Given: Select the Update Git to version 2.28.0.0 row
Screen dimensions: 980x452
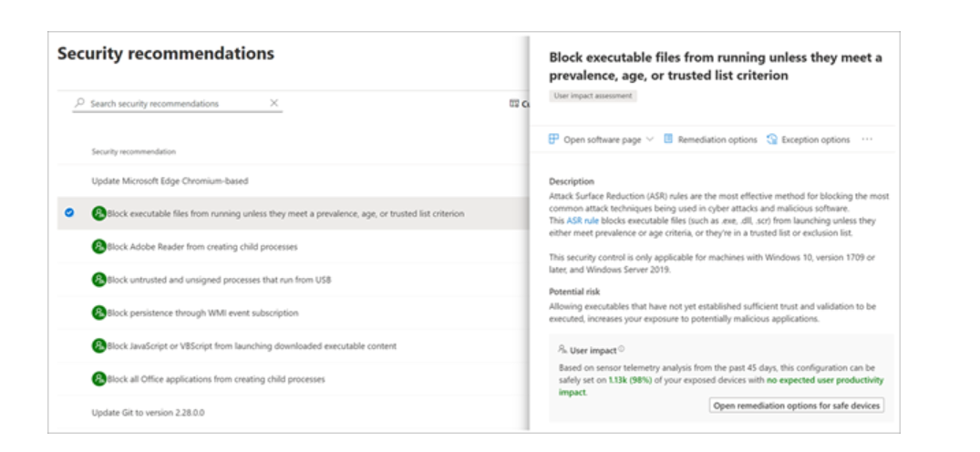Looking at the screenshot, I should coord(293,413).
